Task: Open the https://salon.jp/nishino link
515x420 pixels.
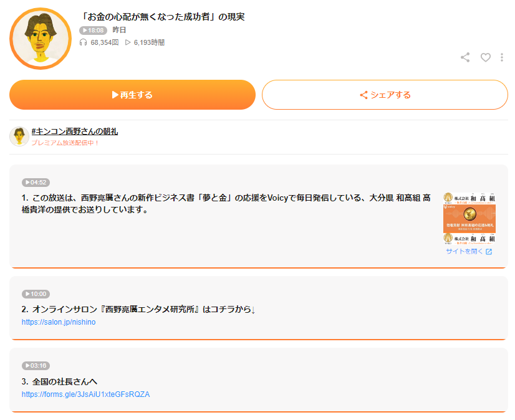Action: tap(59, 322)
